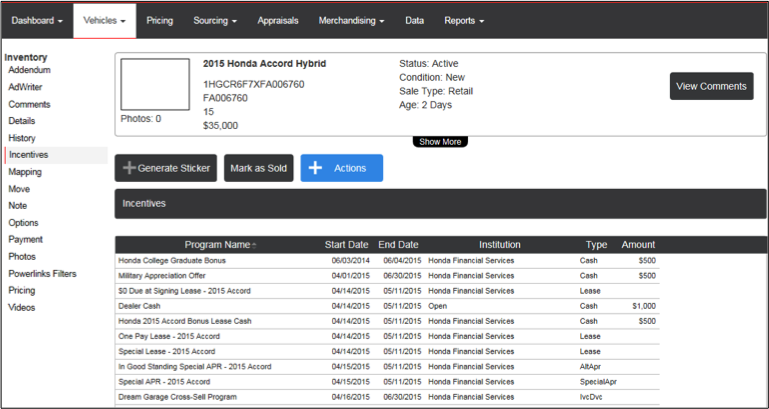The image size is (769, 409).
Task: Switch to the Data tab
Action: click(x=414, y=21)
